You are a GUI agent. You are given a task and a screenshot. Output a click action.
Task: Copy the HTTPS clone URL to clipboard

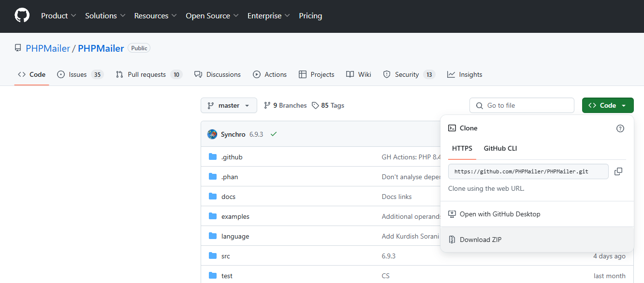618,171
